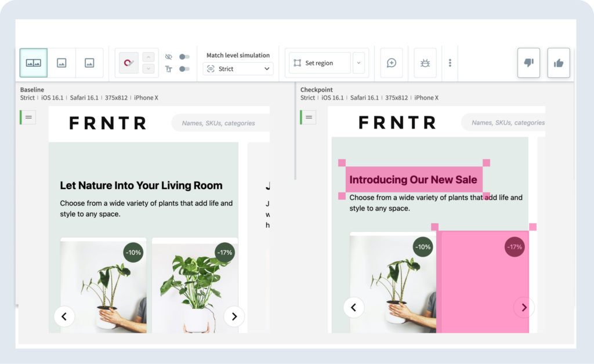Show only the checkpoint image view
The height and width of the screenshot is (364, 594).
tap(89, 63)
